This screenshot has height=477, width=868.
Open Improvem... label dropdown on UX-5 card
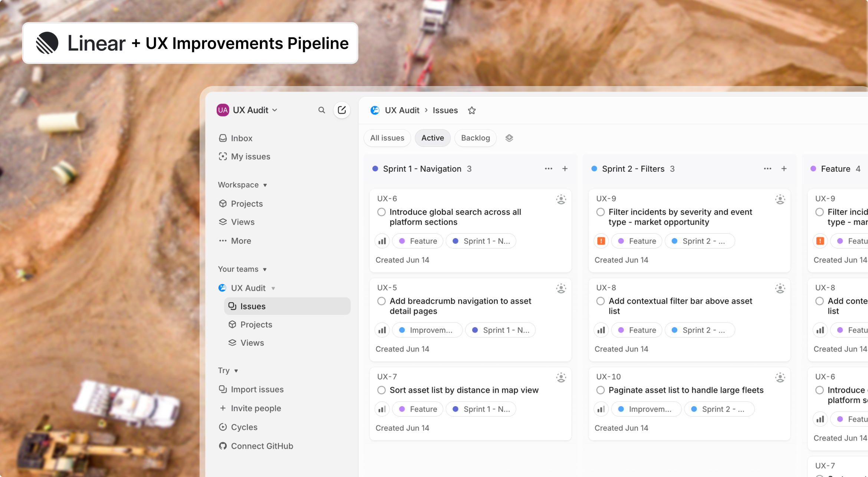(427, 330)
